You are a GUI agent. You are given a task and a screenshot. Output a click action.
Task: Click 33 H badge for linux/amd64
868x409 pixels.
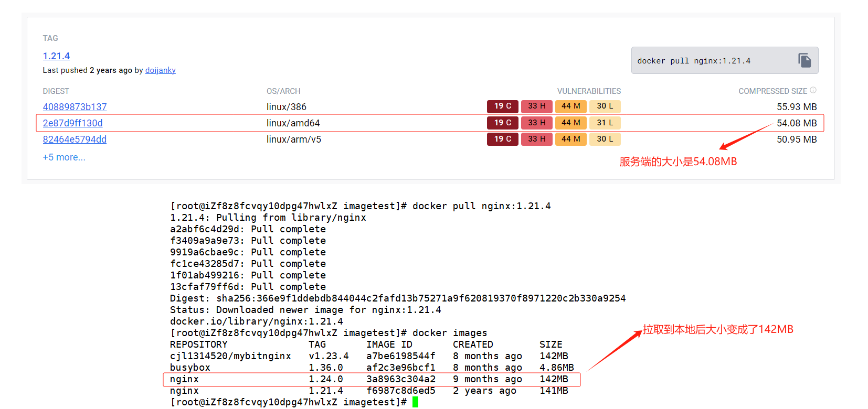tap(537, 123)
